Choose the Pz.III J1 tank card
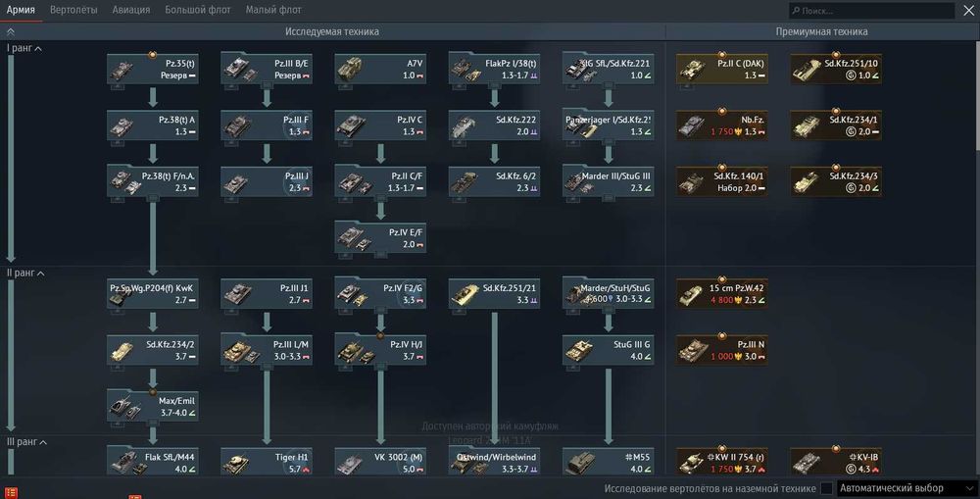Screen dimensions: 980x499 coord(267,294)
